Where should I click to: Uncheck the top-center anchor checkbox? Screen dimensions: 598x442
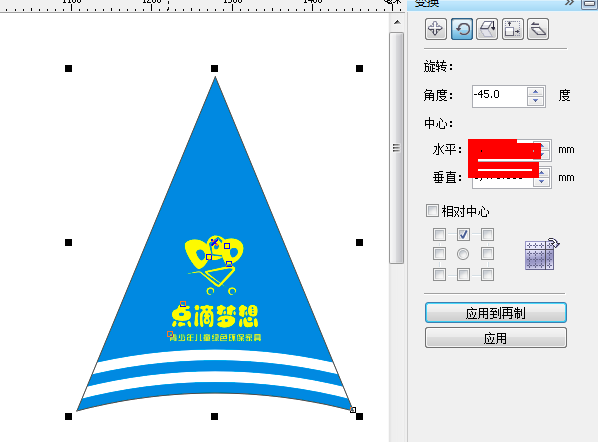click(x=463, y=234)
